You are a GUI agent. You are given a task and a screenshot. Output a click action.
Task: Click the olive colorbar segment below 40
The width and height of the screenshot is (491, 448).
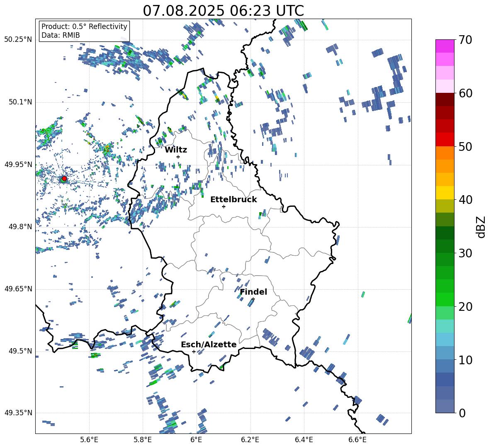(x=445, y=206)
